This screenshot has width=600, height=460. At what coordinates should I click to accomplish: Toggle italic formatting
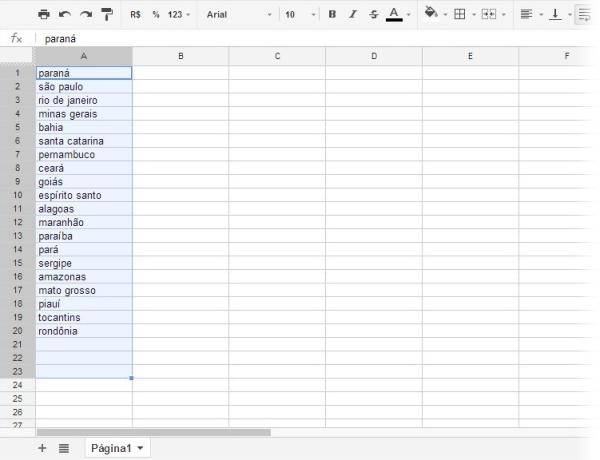coord(353,14)
